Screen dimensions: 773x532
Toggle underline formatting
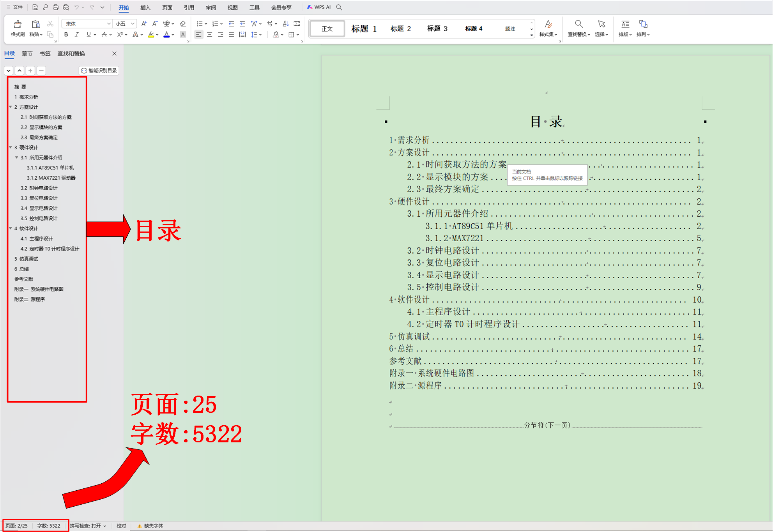(88, 34)
